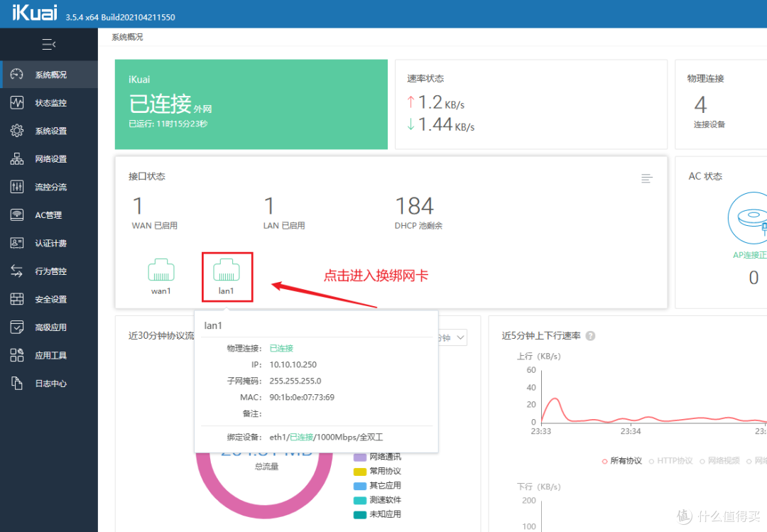
Task: Click the 网络通讯 purple color swatch in legend
Action: point(359,457)
